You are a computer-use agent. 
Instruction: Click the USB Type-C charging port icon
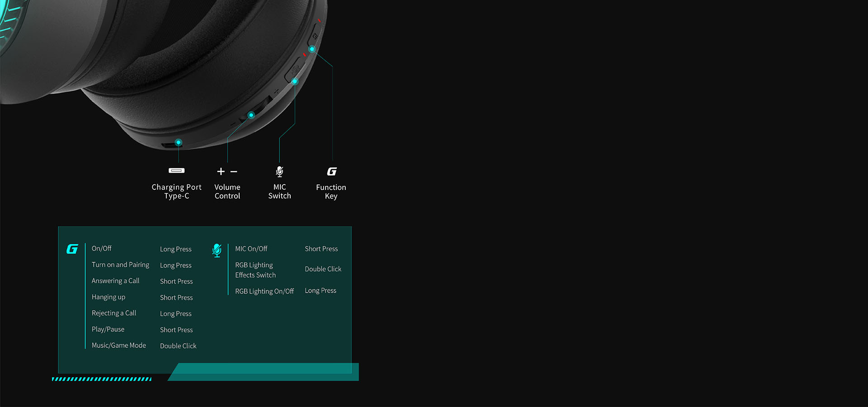(176, 170)
